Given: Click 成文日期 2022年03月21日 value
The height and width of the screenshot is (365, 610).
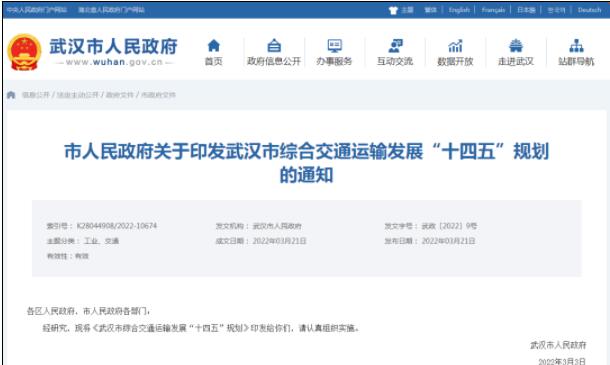Looking at the screenshot, I should [x=279, y=241].
